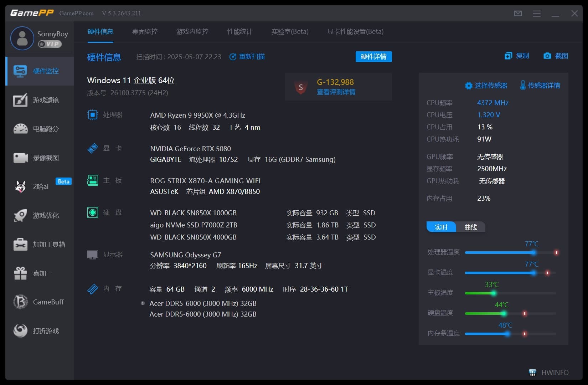Open GameBuff in the sidebar
This screenshot has width=588, height=385.
click(40, 302)
